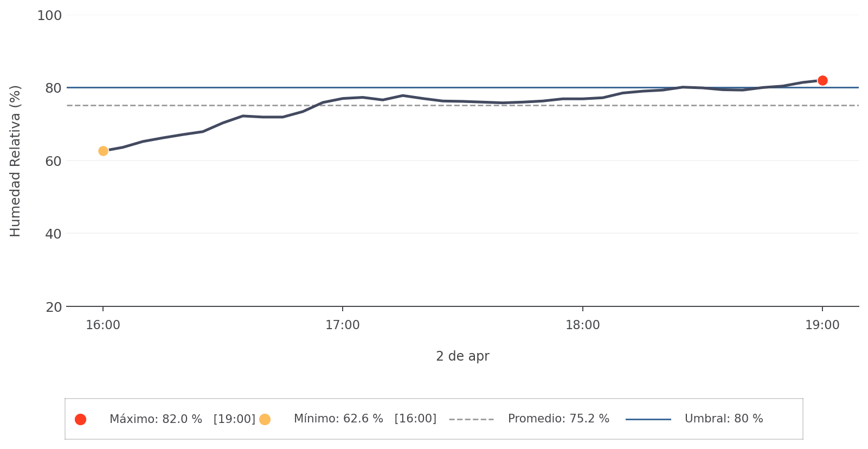Click the orange minimum marker on the chart line
868x449 pixels.
click(x=103, y=151)
